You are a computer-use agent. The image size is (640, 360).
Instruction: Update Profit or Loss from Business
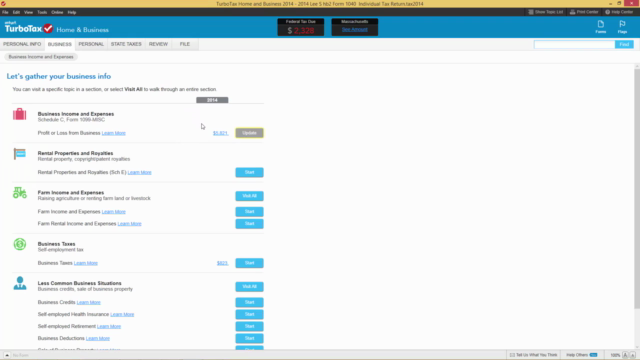[x=249, y=133]
